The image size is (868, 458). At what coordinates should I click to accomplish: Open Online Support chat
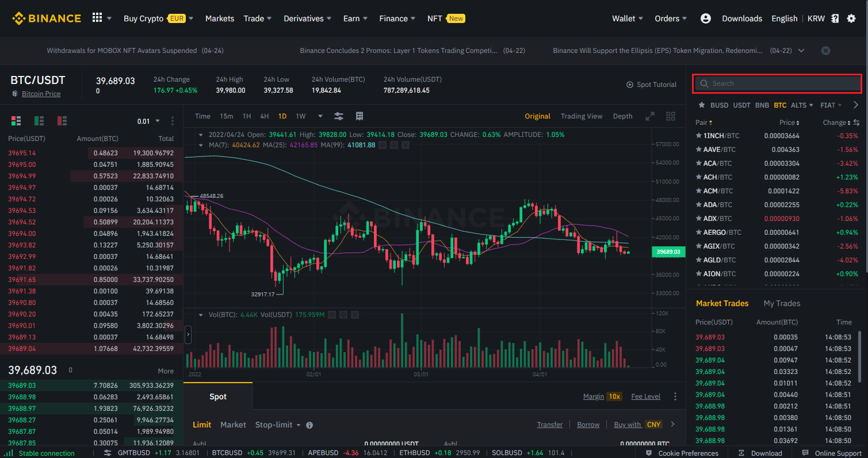(832, 453)
